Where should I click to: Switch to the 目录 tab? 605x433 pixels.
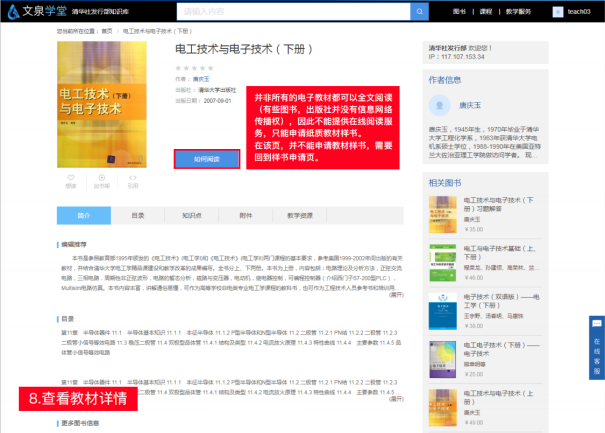(x=137, y=215)
